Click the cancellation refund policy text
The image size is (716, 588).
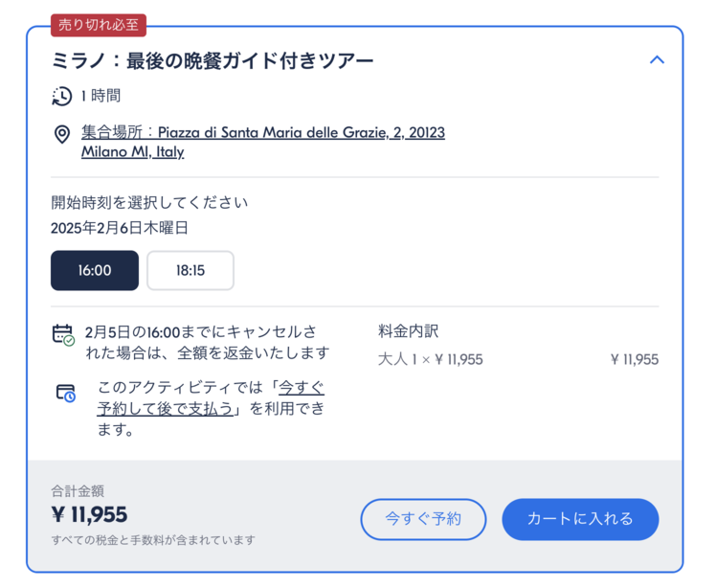(x=207, y=342)
